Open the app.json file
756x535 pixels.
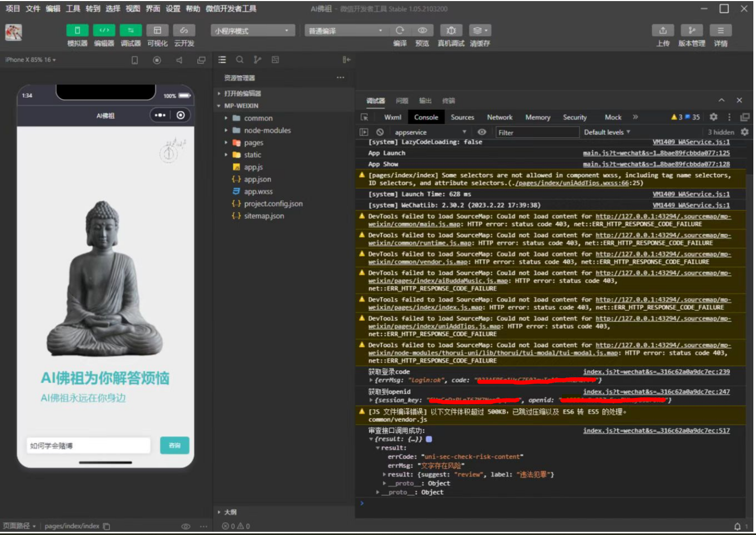click(x=257, y=179)
